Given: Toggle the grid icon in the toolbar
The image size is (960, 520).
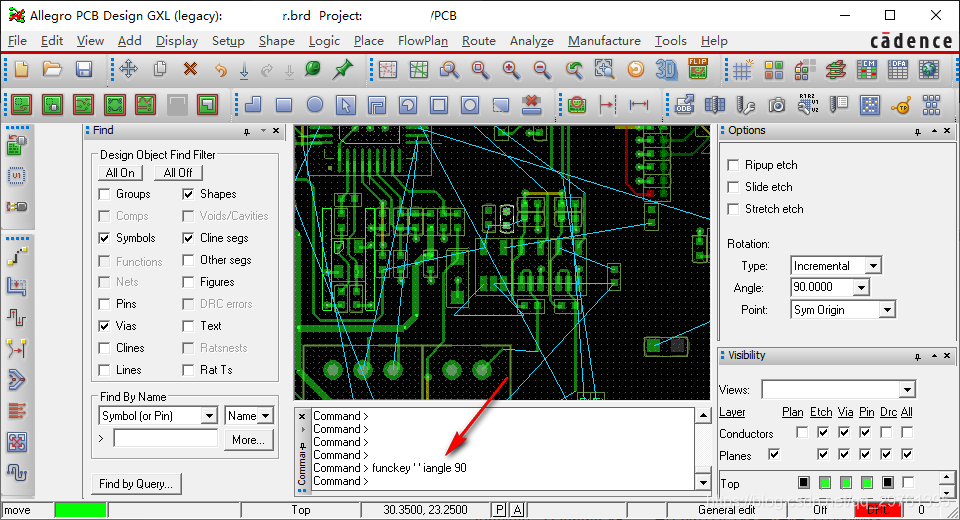Looking at the screenshot, I should (743, 70).
